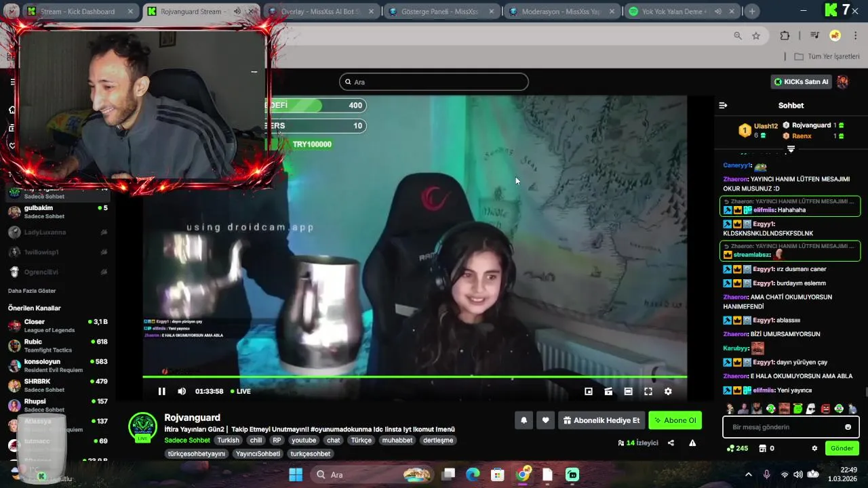Turn on notification bell for Rojvanguard

(524, 420)
